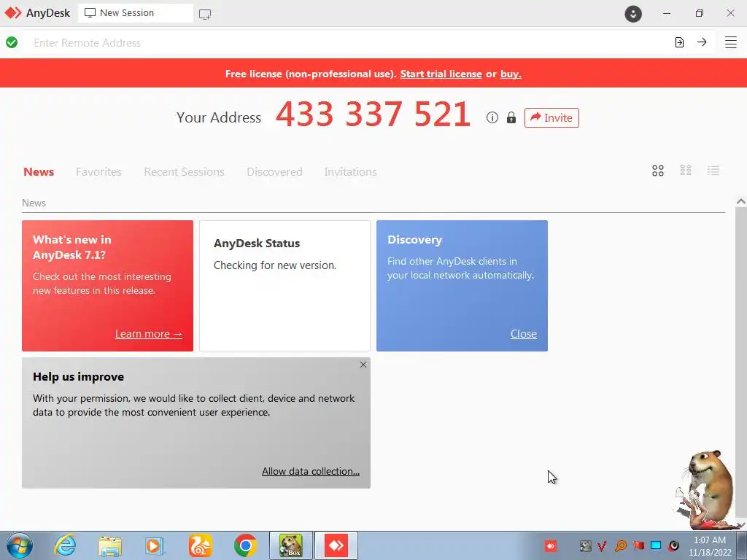
Task: Select the News tab
Action: coord(39,171)
